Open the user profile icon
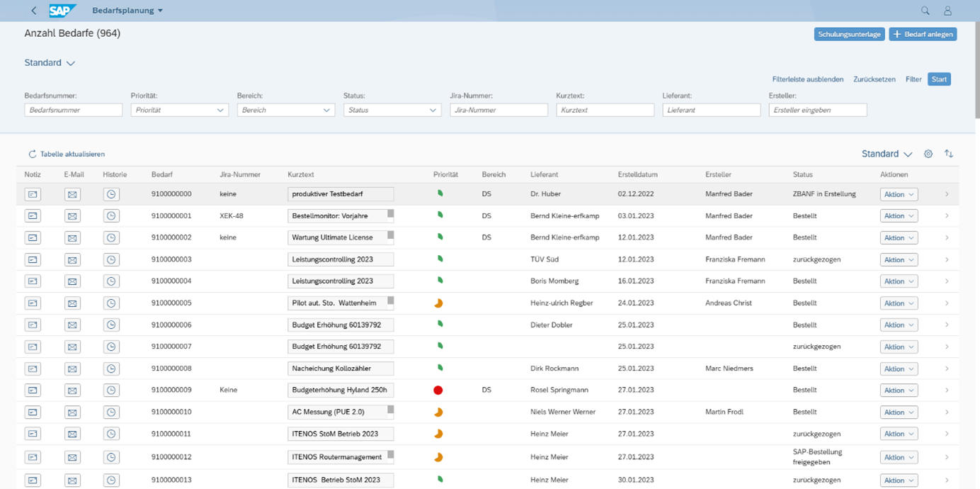 pos(947,11)
